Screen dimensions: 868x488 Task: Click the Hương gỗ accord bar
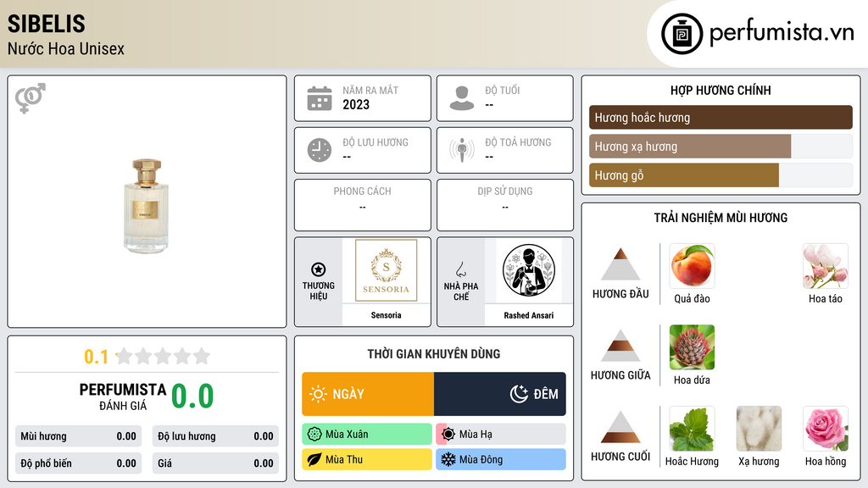click(x=721, y=175)
